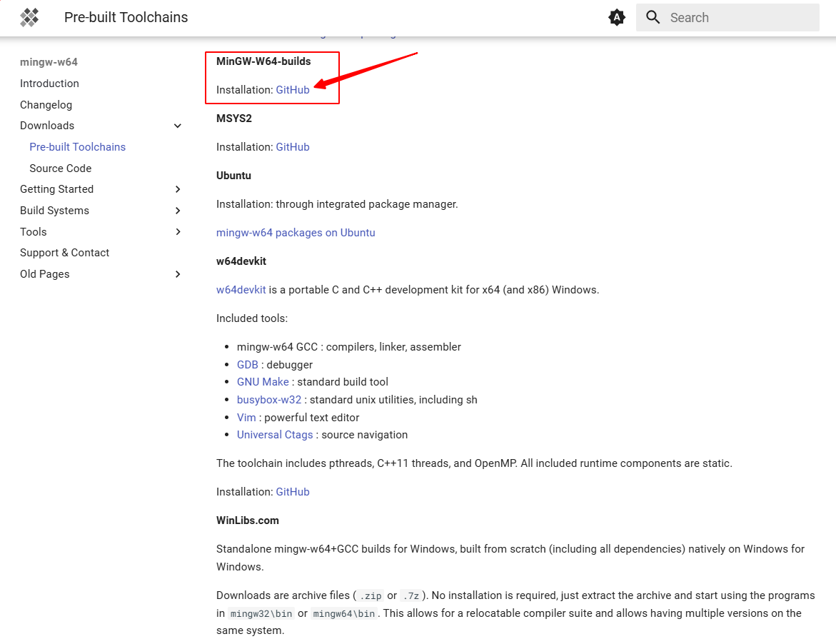
Task: Visit the Universal Ctags link
Action: 275,435
